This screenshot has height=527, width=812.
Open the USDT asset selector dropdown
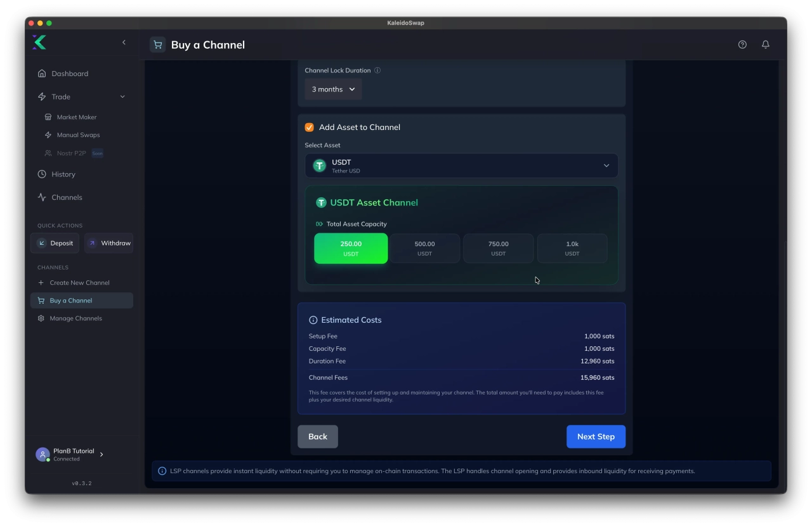[461, 166]
